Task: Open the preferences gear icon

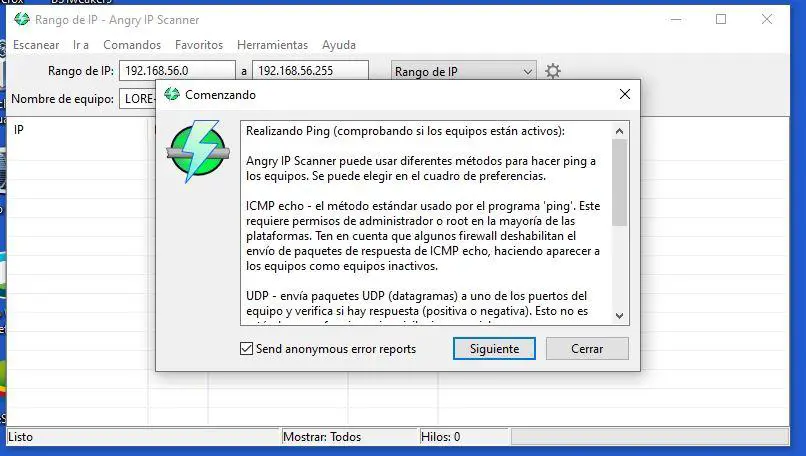Action: point(553,71)
